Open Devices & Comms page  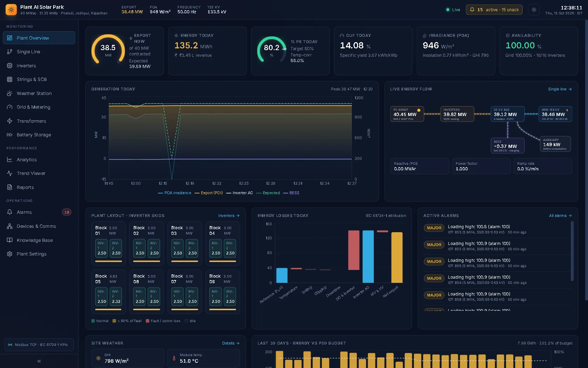(39, 226)
